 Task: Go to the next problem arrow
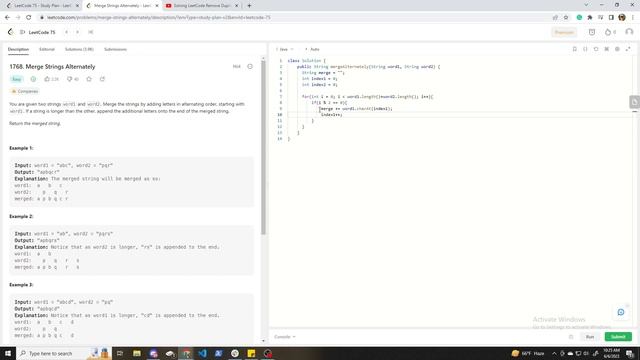77,32
